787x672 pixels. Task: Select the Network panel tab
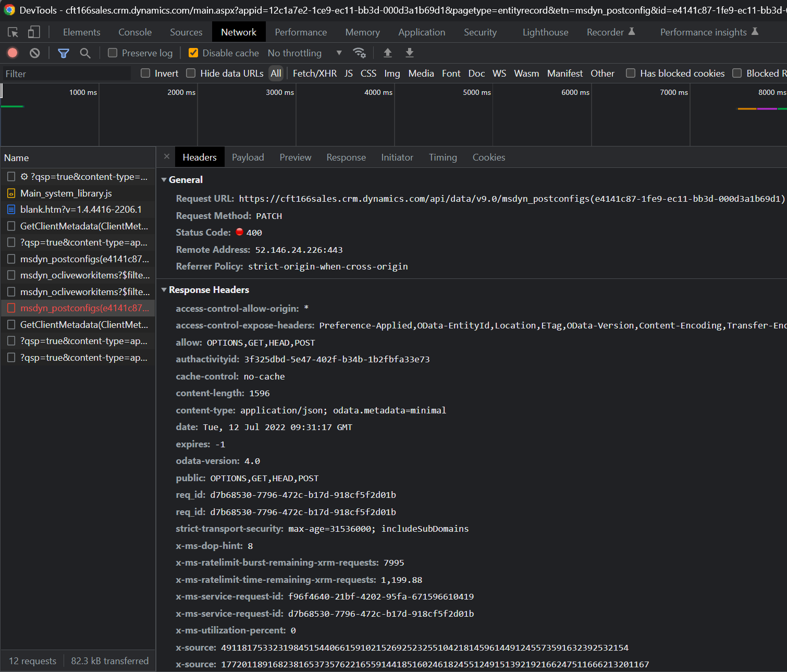(x=239, y=32)
